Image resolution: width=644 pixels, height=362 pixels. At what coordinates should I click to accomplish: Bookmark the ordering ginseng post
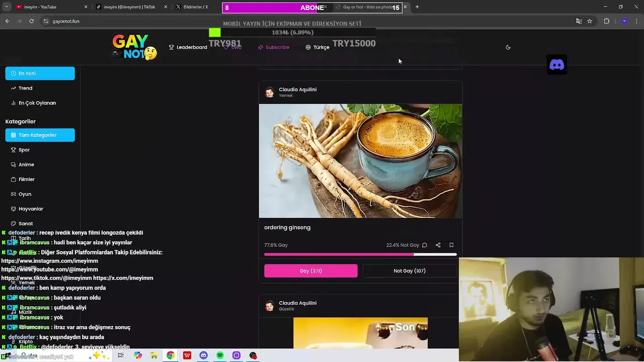point(451,245)
